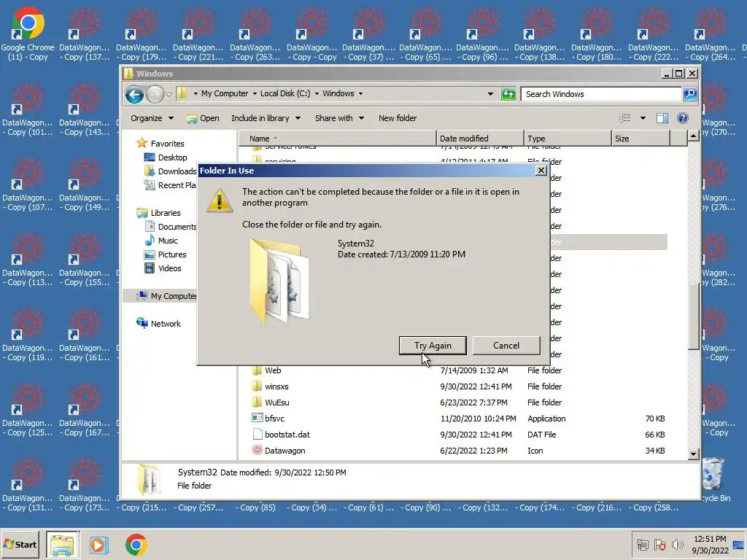
Task: Click the volume tray icon
Action: point(677,545)
